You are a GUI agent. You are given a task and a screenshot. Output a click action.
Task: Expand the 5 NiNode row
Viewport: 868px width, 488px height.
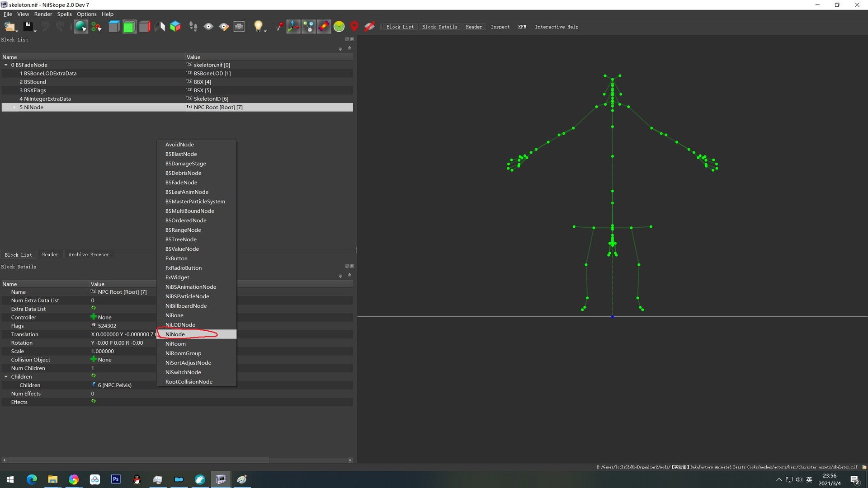click(14, 108)
